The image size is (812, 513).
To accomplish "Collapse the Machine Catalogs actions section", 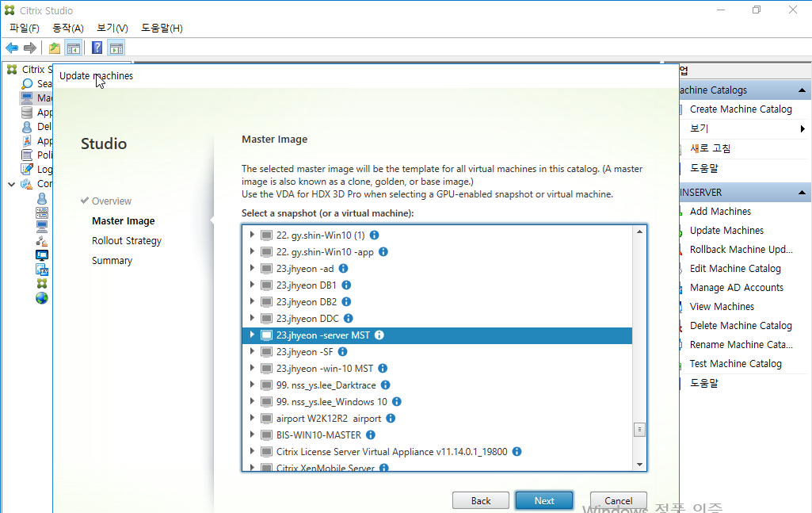I will pos(802,90).
